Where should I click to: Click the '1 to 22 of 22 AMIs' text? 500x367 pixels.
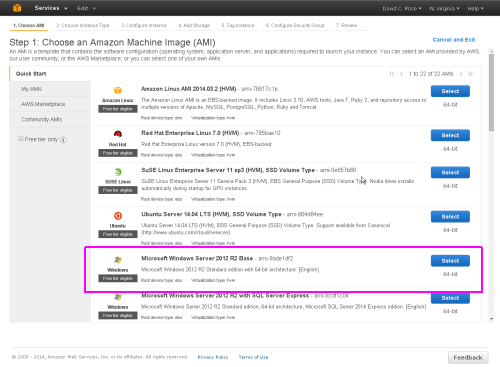(431, 74)
